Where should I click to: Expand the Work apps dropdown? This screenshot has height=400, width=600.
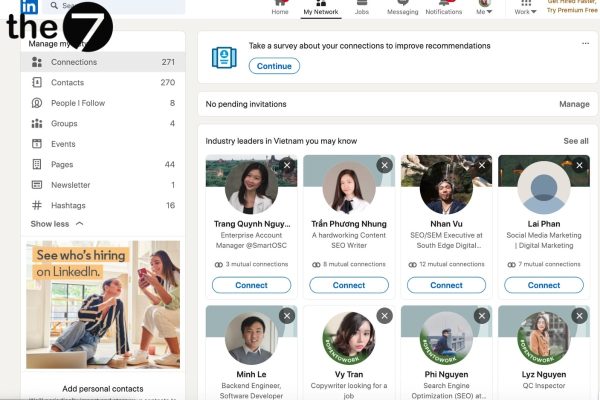pos(525,8)
